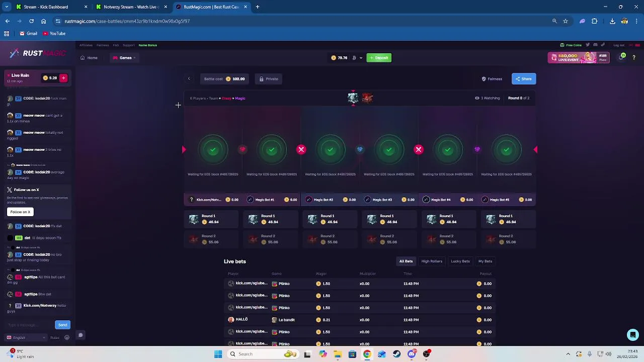This screenshot has height=362, width=644.
Task: Collapse the chat panel toggle
Action: click(80, 335)
